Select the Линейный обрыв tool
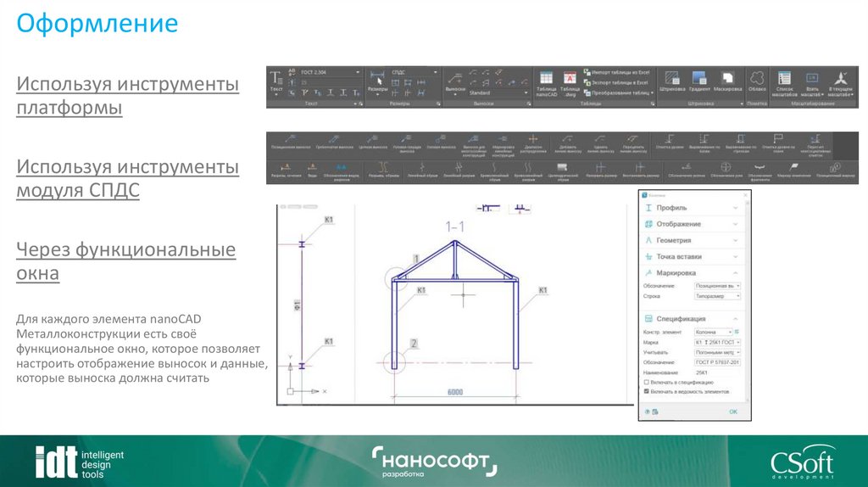Image resolution: width=868 pixels, height=487 pixels. pos(422,170)
